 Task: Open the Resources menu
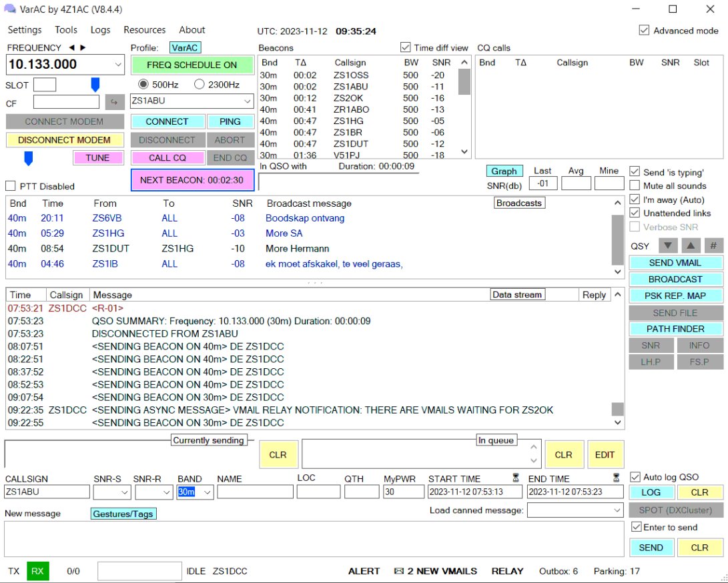click(144, 30)
